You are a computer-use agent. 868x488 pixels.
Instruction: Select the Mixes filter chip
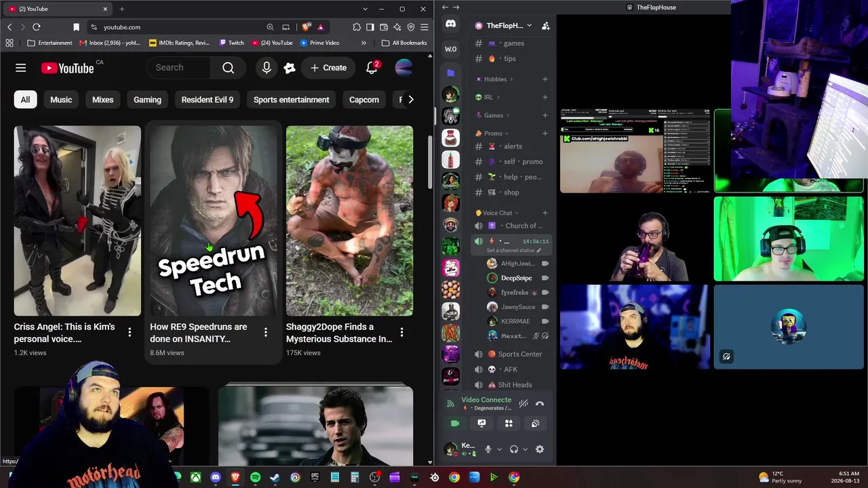(x=103, y=100)
